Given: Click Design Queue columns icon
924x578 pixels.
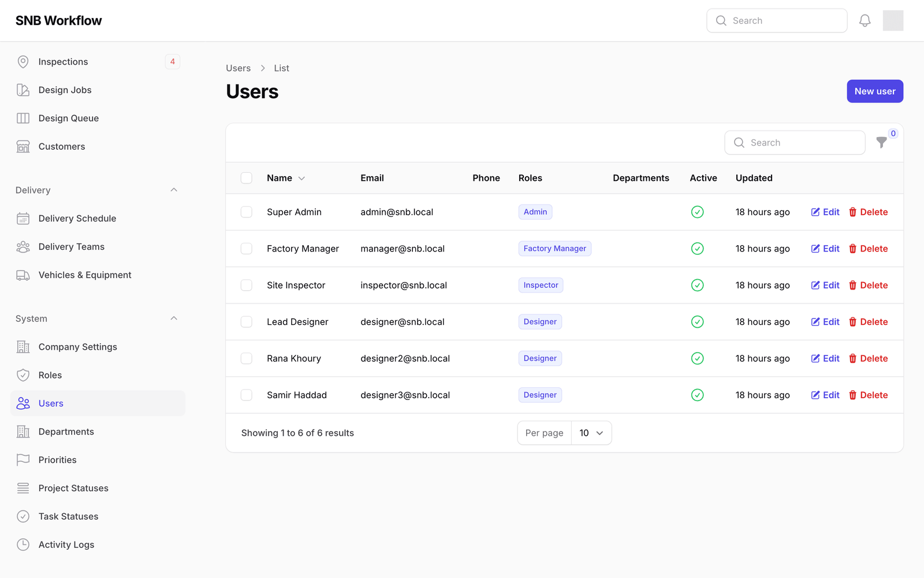Looking at the screenshot, I should coord(23,118).
